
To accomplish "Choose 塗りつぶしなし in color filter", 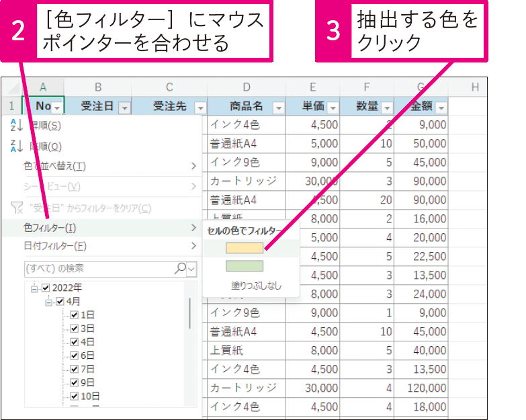I will [x=257, y=286].
